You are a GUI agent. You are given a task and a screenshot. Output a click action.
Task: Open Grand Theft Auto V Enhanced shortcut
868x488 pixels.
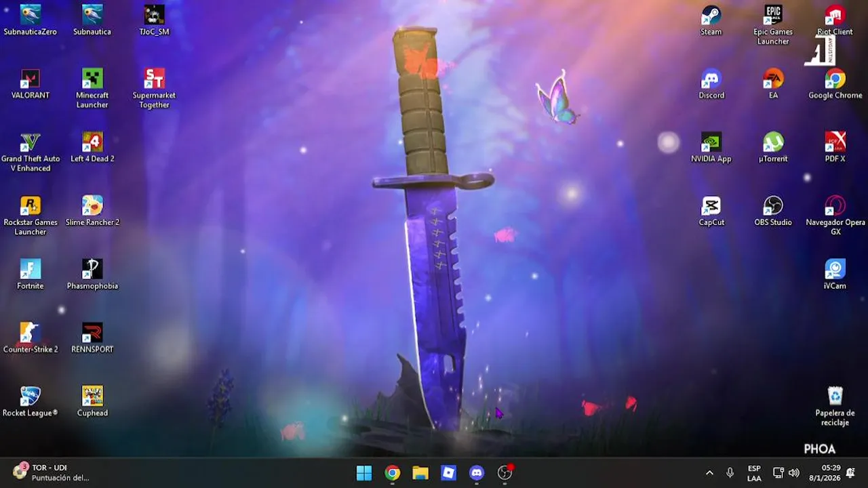[30, 152]
